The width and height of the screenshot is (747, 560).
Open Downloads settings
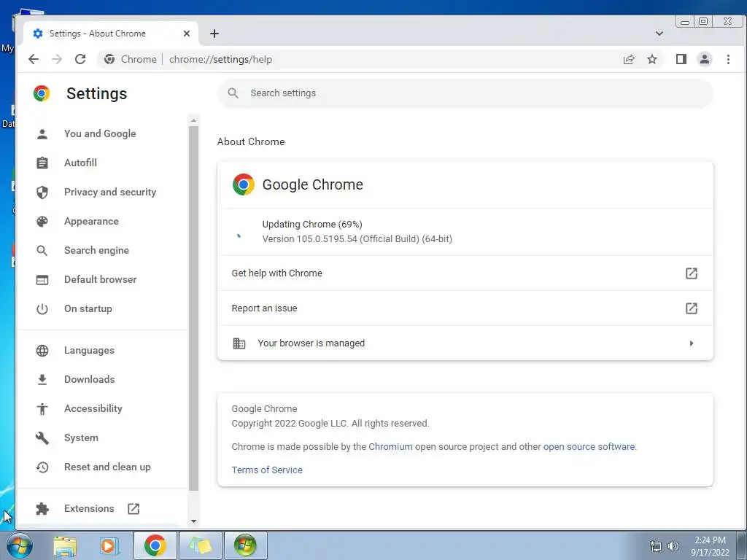click(90, 379)
